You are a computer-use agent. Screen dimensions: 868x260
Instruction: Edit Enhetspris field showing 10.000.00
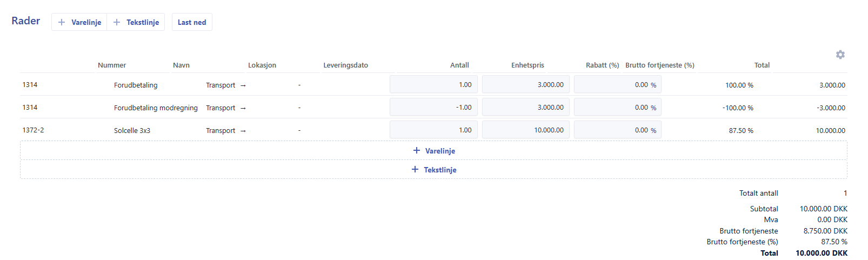point(525,130)
